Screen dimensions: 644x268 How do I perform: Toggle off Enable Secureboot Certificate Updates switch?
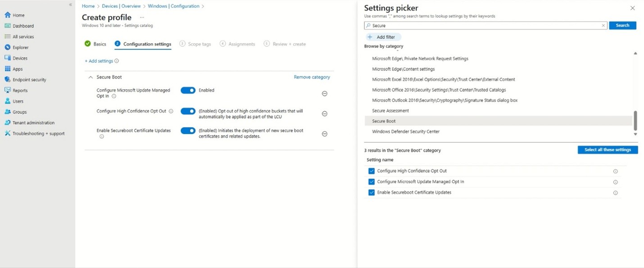point(188,131)
